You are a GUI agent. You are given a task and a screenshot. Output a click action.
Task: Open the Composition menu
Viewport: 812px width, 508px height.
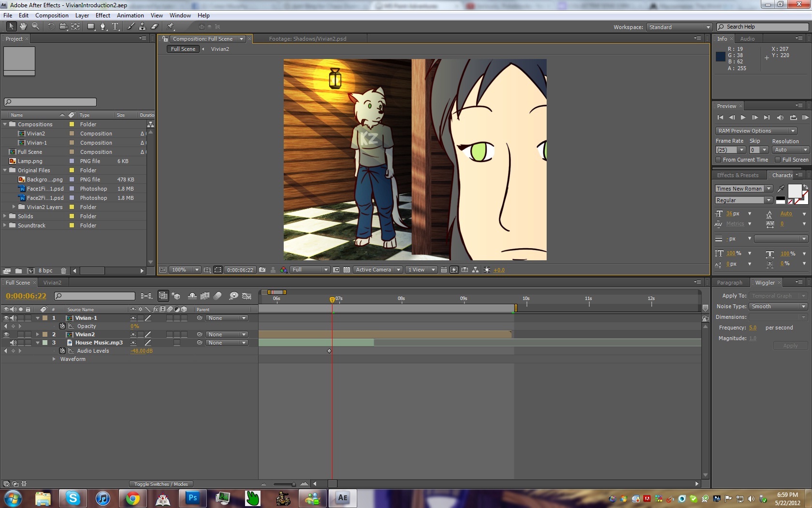click(x=52, y=15)
